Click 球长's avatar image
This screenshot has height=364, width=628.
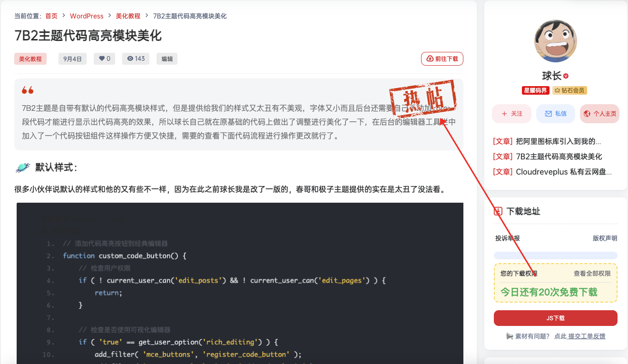point(555,41)
